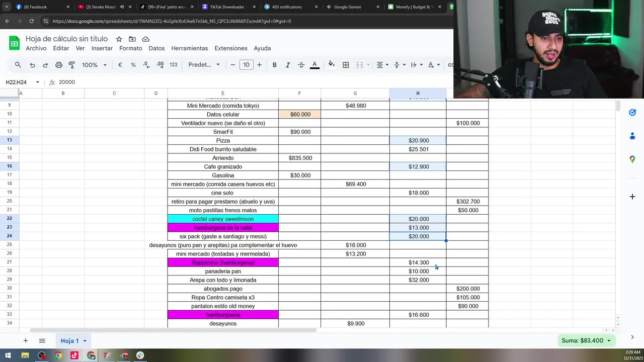This screenshot has height=362, width=644.
Task: Undo the last action in Sheets
Action: 32,65
